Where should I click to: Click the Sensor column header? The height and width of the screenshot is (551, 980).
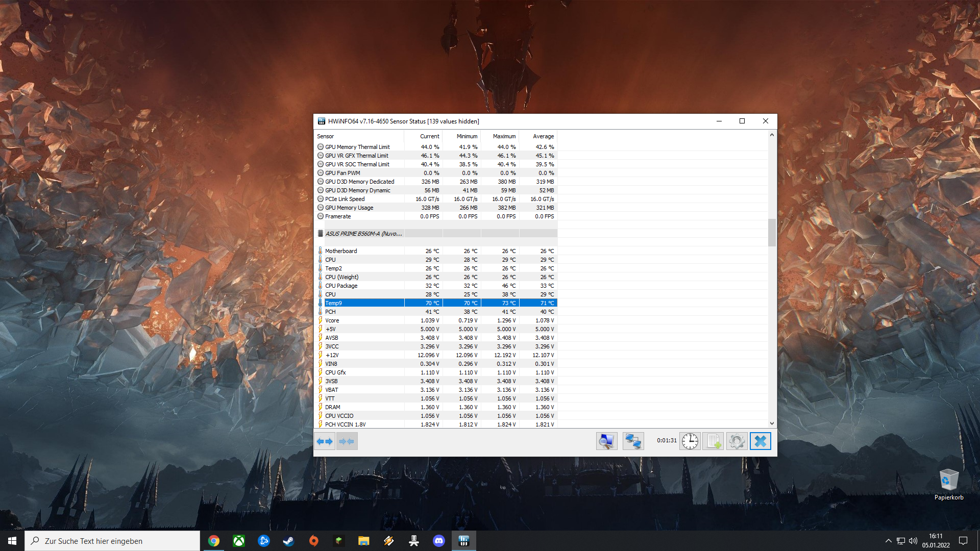coord(325,136)
